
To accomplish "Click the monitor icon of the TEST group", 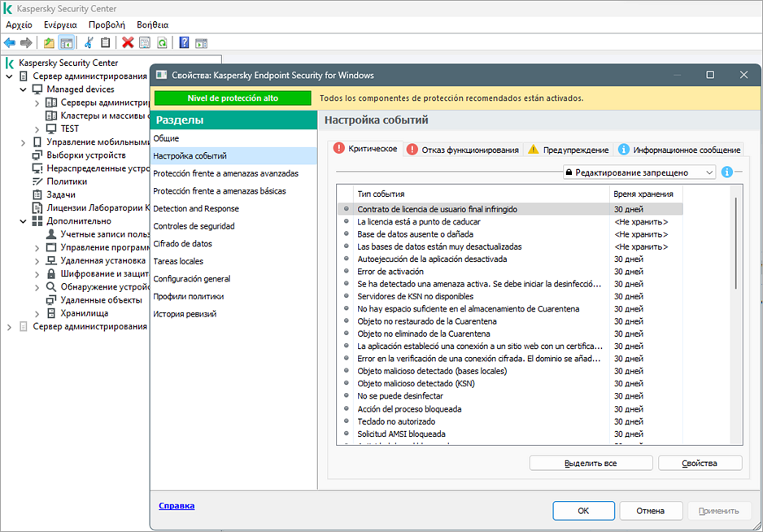I will [x=51, y=129].
